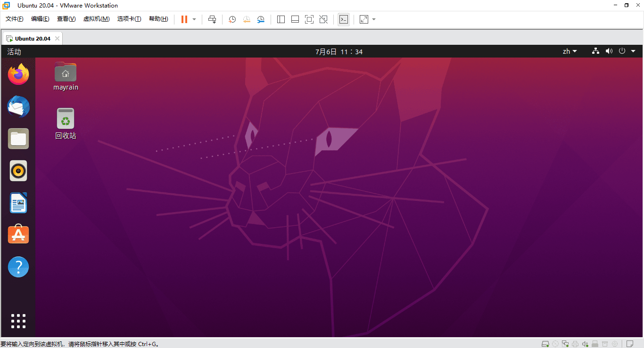Select the Ubuntu 20.04 VM tab
The image size is (644, 348).
(x=33, y=39)
